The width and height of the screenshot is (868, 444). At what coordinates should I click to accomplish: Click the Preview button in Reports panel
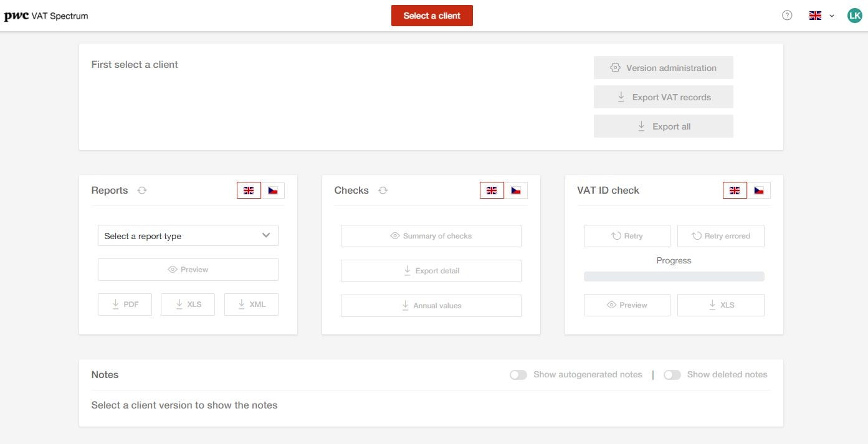(188, 270)
